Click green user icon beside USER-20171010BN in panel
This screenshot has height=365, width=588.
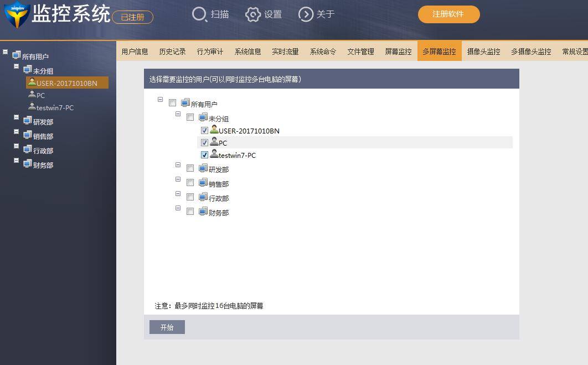214,130
